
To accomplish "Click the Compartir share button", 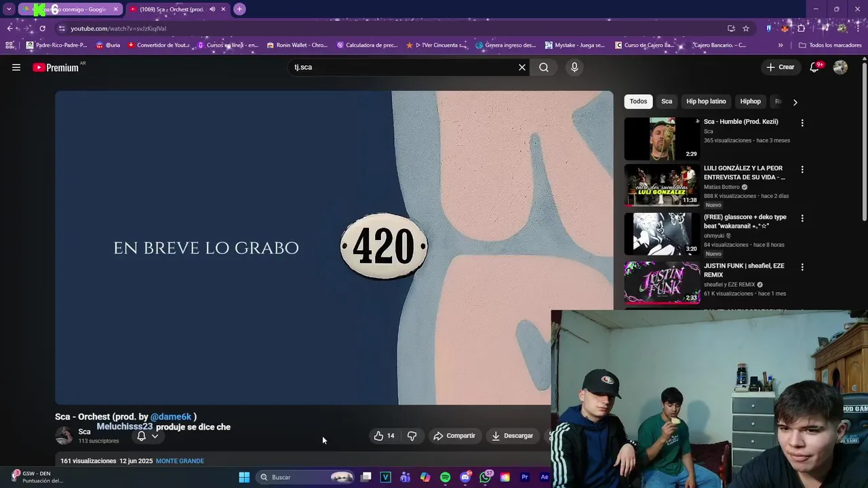I will [454, 436].
